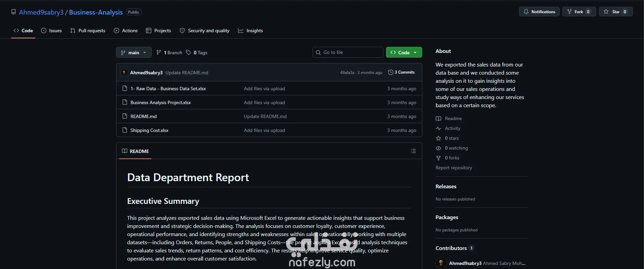Image resolution: width=644 pixels, height=269 pixels.
Task: Click the repository book icon beside Ahmed9sabry3
Action: [14, 12]
